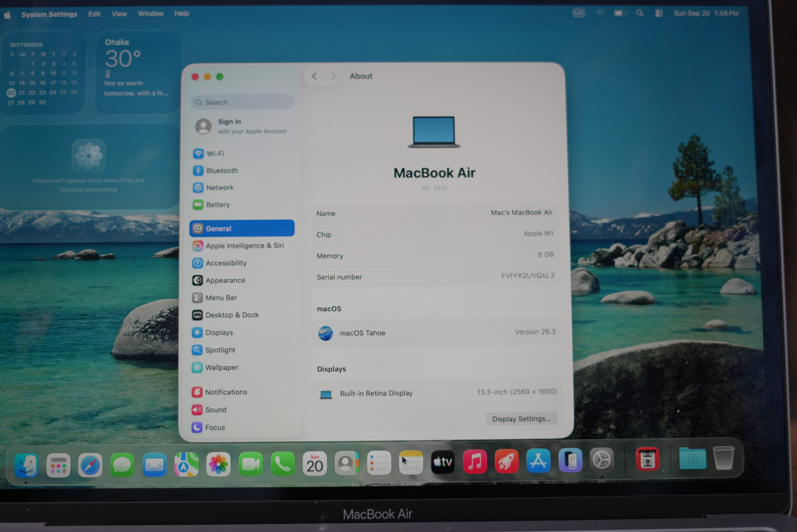The image size is (797, 532).
Task: Open Music from the Dock
Action: [x=475, y=461]
